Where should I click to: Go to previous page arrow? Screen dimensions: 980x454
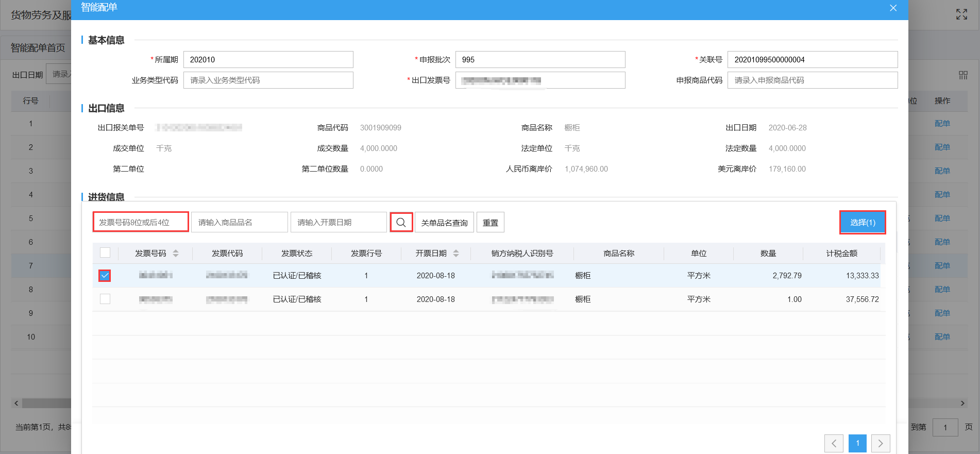[833, 443]
